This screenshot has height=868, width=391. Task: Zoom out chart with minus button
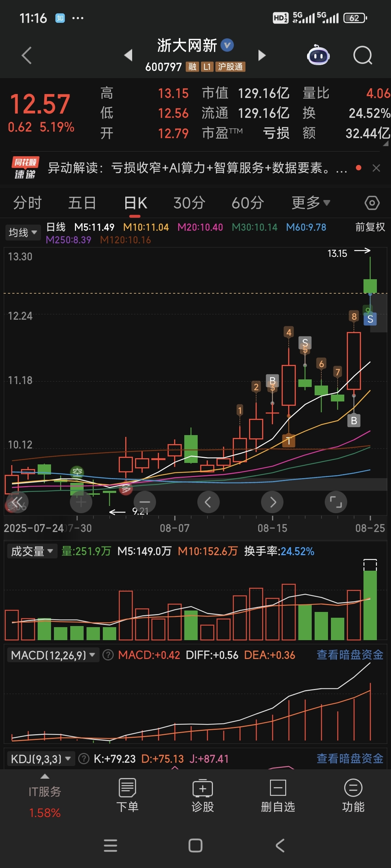click(x=145, y=502)
